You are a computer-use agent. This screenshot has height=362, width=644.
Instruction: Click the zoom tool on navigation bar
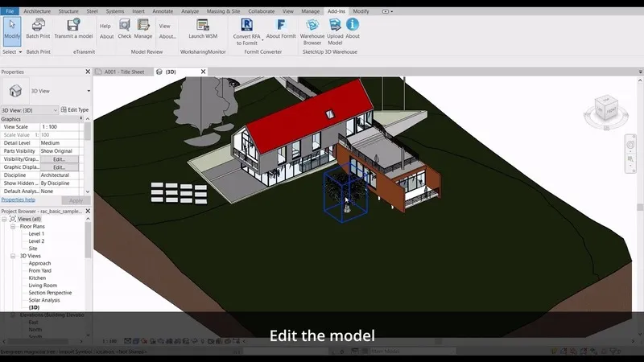click(x=630, y=158)
